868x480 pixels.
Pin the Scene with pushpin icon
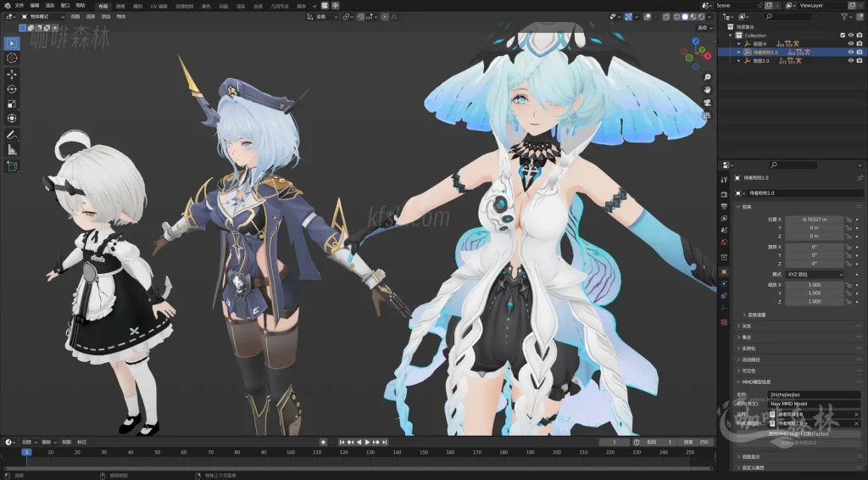[760, 6]
